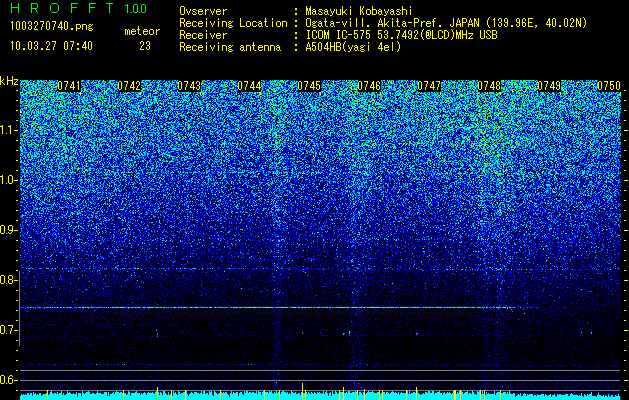This screenshot has width=629, height=400.
Task: Click the 0742 time marker
Action: click(129, 86)
